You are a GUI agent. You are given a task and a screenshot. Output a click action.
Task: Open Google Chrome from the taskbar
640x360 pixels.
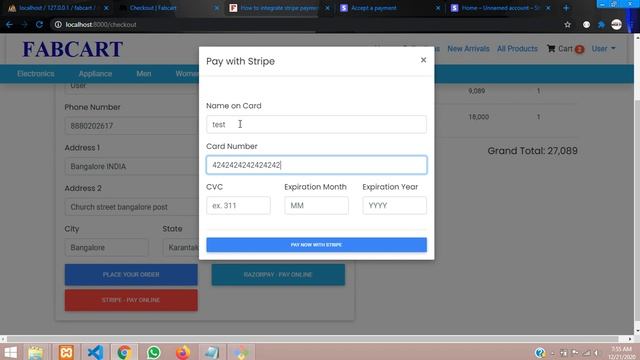pos(124,352)
